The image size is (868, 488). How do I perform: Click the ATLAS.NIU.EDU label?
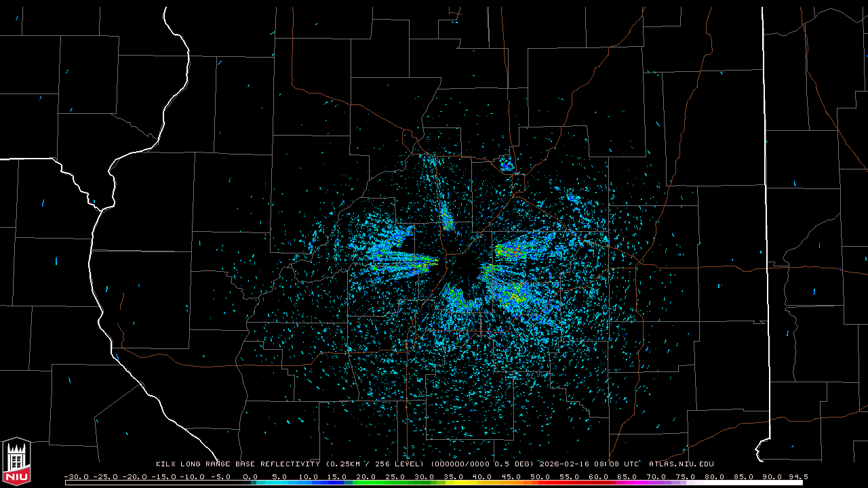682,464
